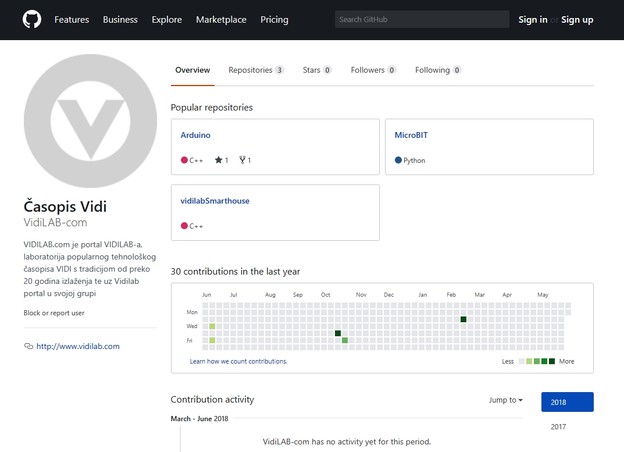Click the Sign in link
This screenshot has width=624, height=452.
[x=532, y=19]
